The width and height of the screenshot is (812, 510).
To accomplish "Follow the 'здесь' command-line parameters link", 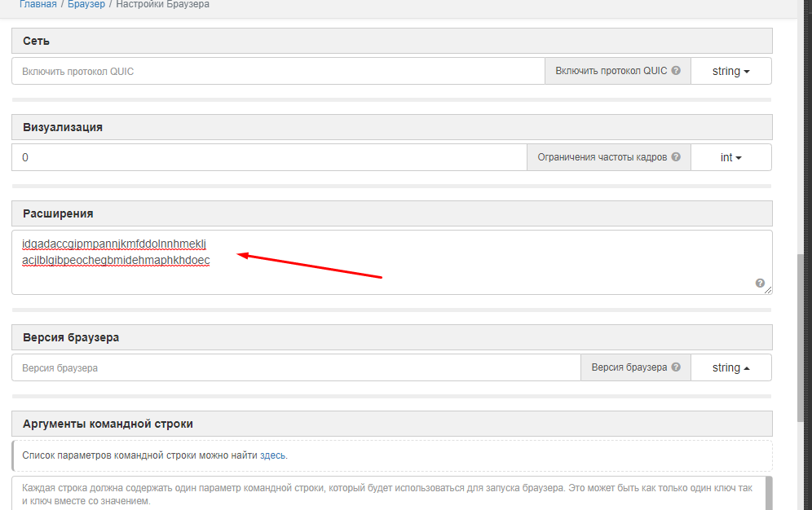I will coord(273,455).
